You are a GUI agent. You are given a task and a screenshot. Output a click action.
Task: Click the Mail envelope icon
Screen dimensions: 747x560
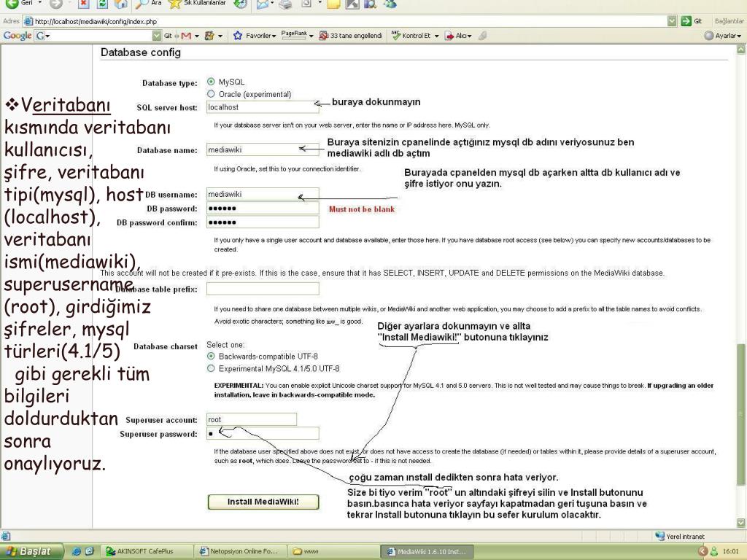point(262,4)
